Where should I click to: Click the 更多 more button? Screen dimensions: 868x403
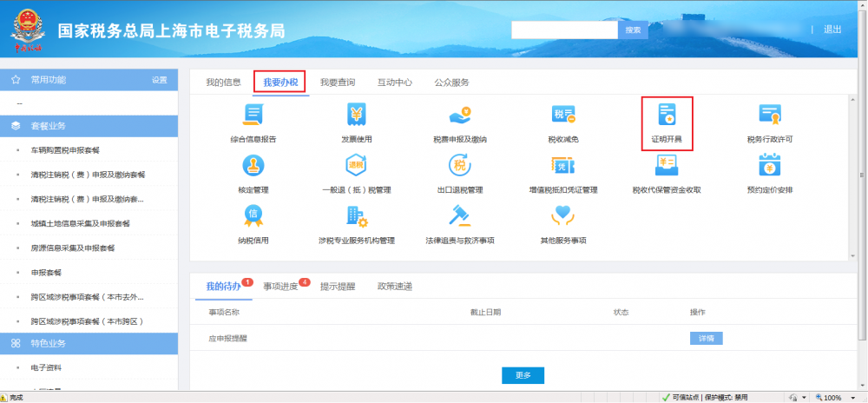[523, 375]
